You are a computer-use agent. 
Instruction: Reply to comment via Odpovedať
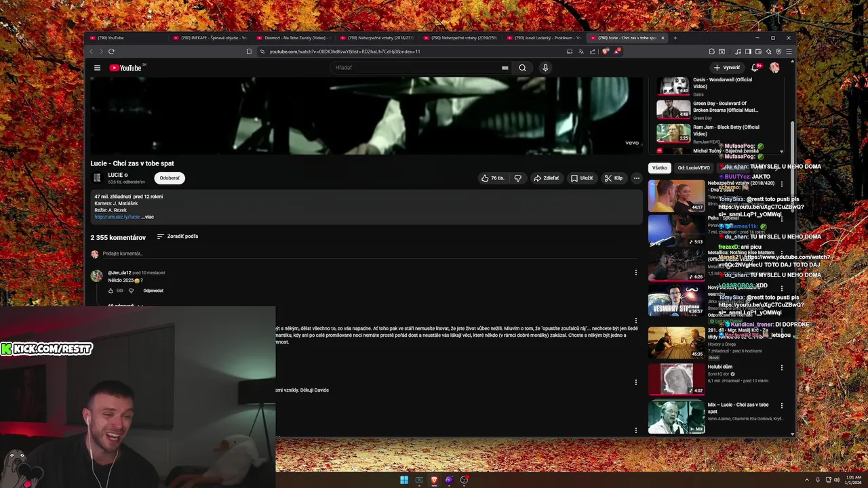pyautogui.click(x=153, y=291)
